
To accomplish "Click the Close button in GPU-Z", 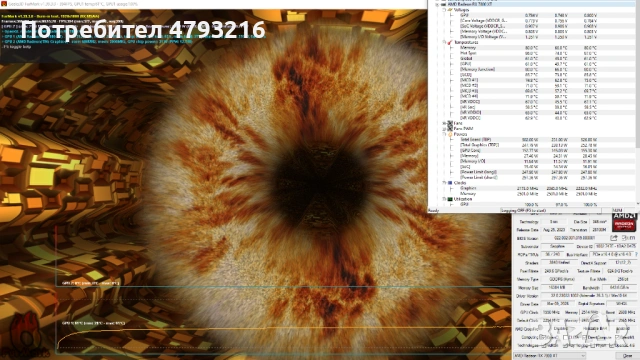I will pos(628,356).
